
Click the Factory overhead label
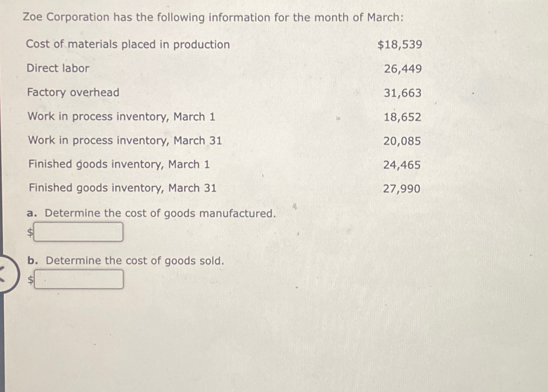[x=73, y=93]
